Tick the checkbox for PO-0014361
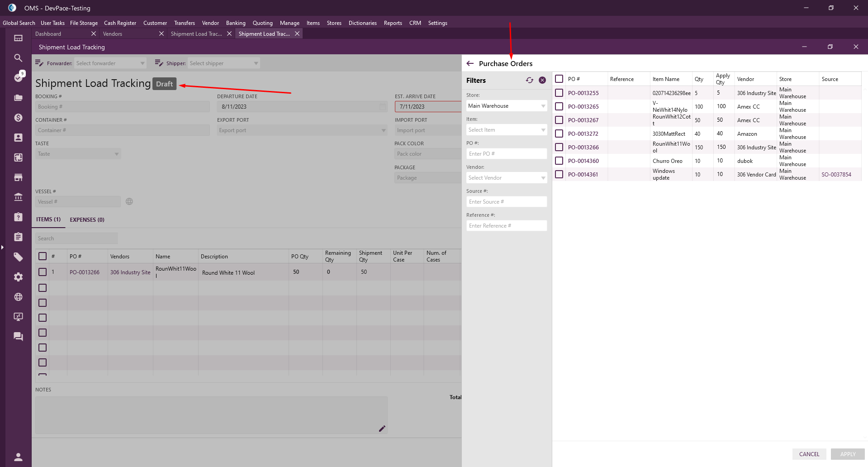The height and width of the screenshot is (467, 868). coord(559,174)
